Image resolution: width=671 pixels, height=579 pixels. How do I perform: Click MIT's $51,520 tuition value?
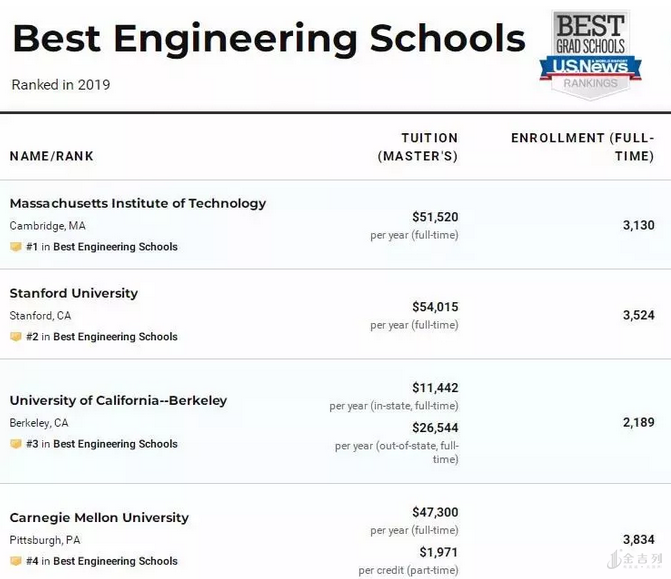(x=435, y=216)
